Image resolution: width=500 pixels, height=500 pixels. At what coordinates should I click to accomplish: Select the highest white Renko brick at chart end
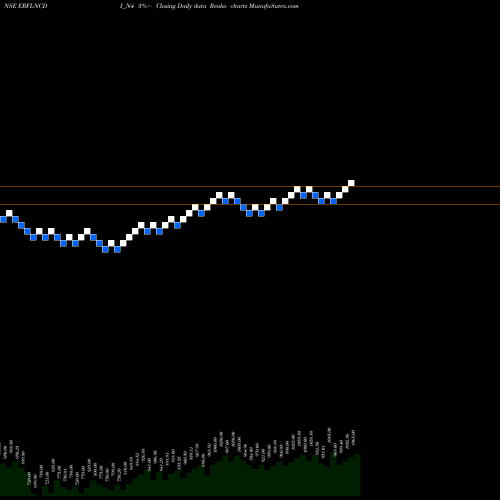(351, 183)
